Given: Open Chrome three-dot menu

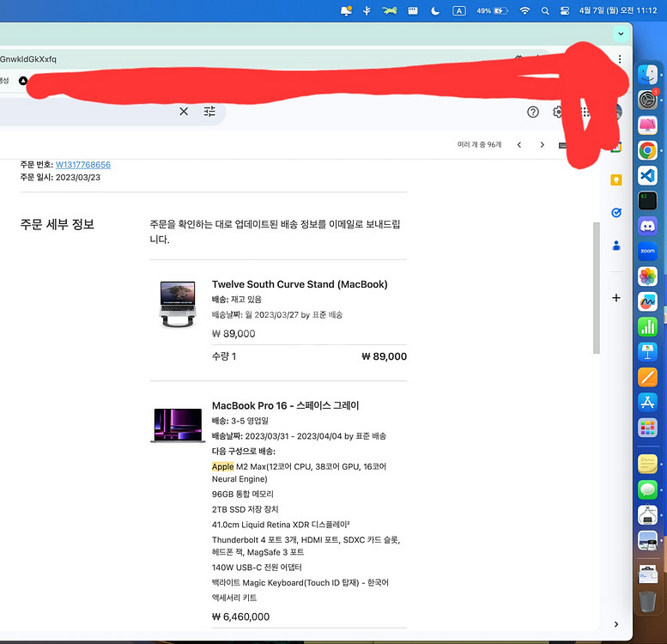Looking at the screenshot, I should 620,59.
